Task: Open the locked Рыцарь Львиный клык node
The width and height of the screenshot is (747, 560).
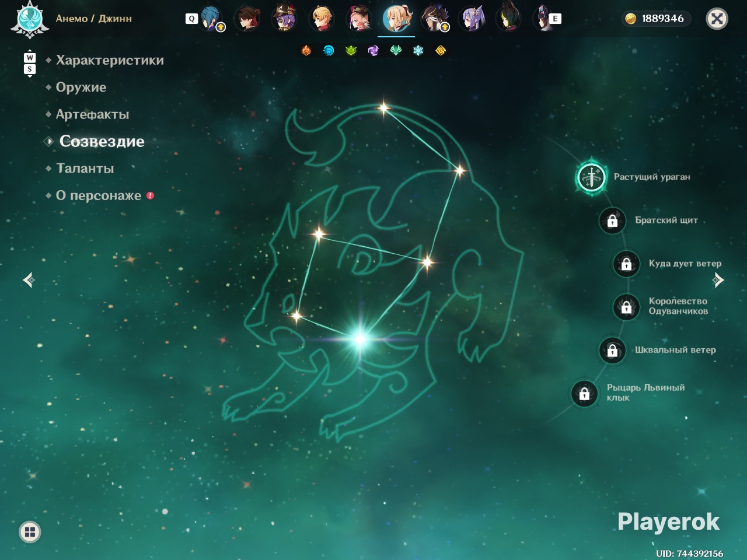Action: (x=584, y=394)
